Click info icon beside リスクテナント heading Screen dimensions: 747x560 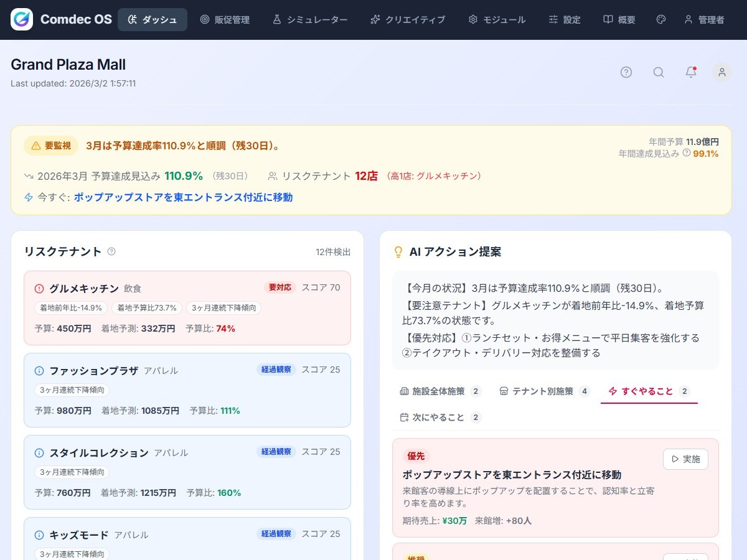(111, 251)
